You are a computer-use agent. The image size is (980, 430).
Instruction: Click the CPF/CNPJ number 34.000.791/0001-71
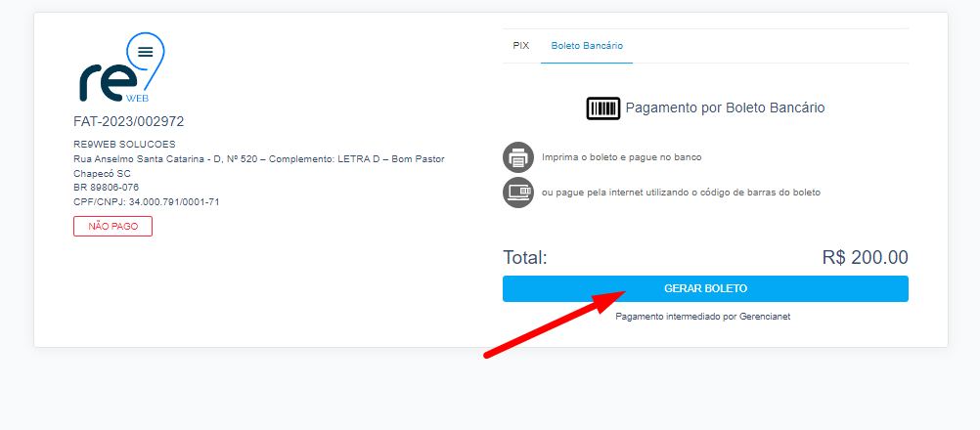(x=147, y=202)
